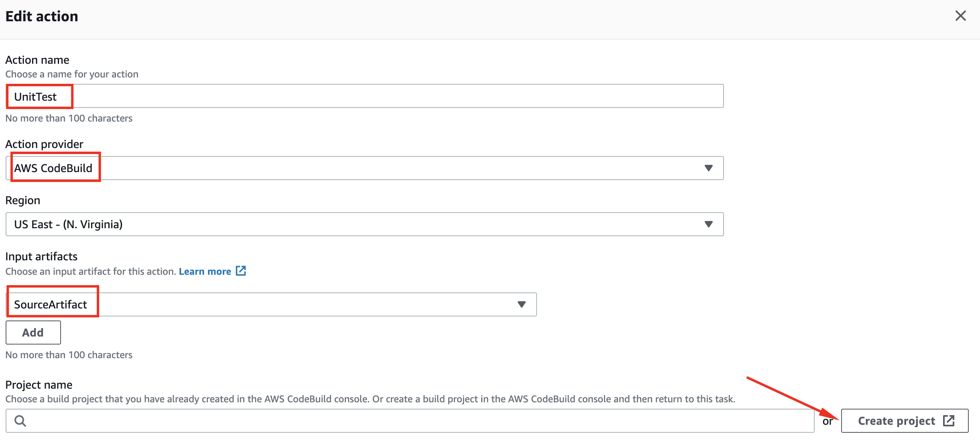Focus the Project name search field
Image resolution: width=980 pixels, height=442 pixels.
[x=410, y=421]
